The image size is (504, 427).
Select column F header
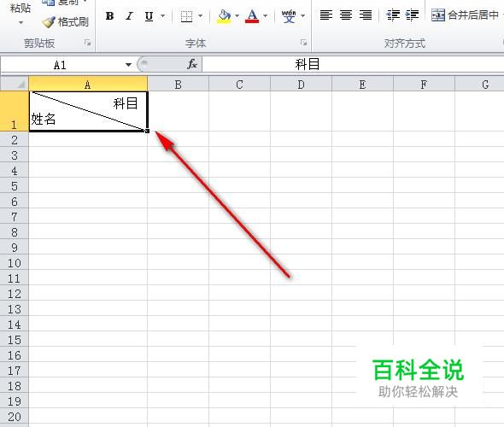tap(424, 85)
